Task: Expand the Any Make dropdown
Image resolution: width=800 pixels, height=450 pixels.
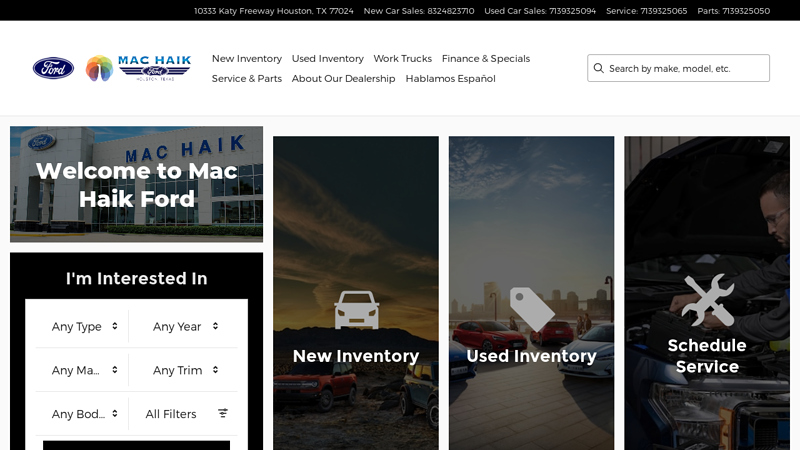Action: [82, 370]
